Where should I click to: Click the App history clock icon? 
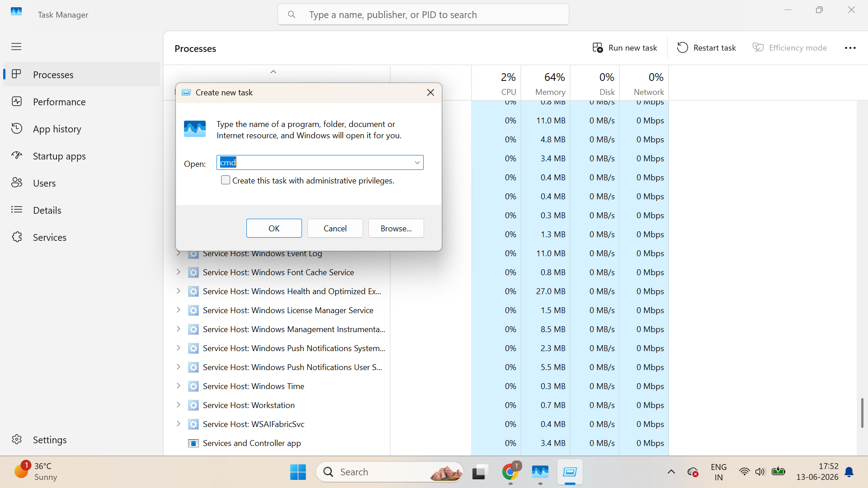coord(17,128)
